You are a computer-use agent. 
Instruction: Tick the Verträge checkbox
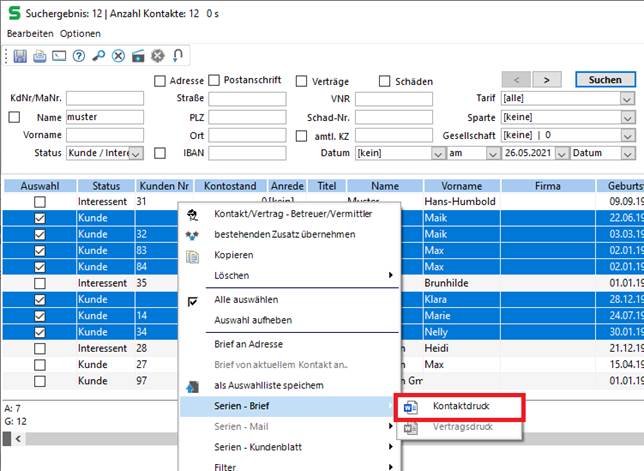(303, 81)
